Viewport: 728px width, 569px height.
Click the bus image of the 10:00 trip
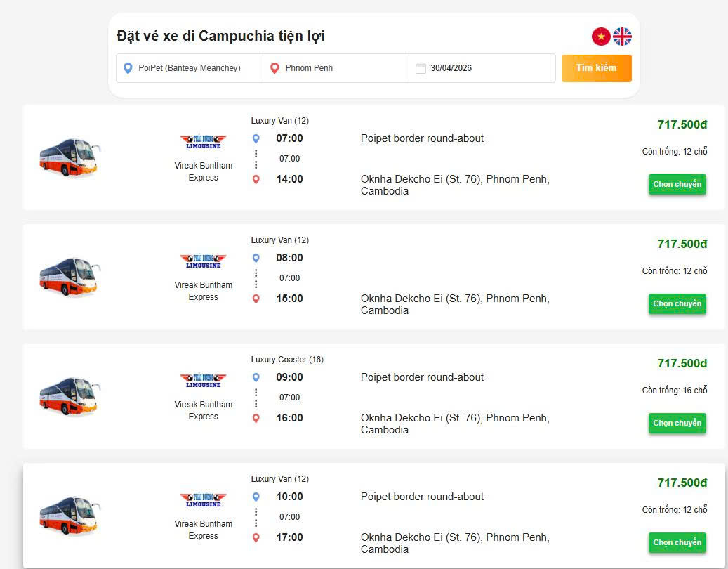click(68, 515)
